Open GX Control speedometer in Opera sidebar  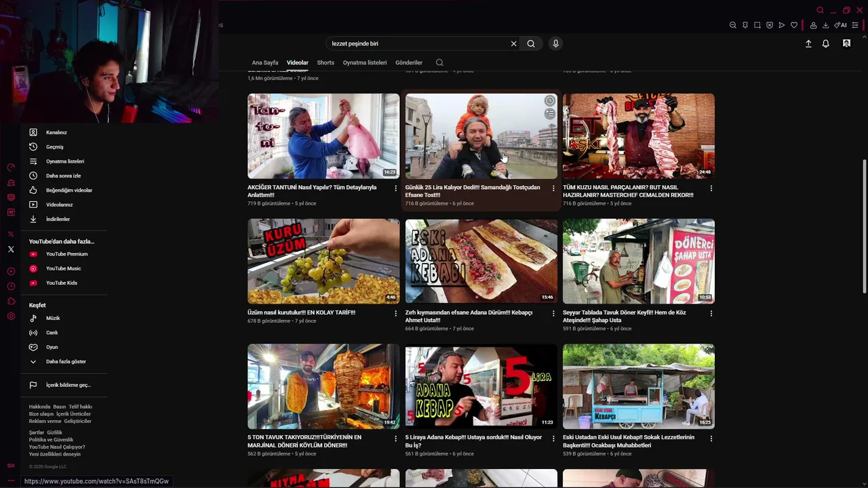click(x=11, y=167)
